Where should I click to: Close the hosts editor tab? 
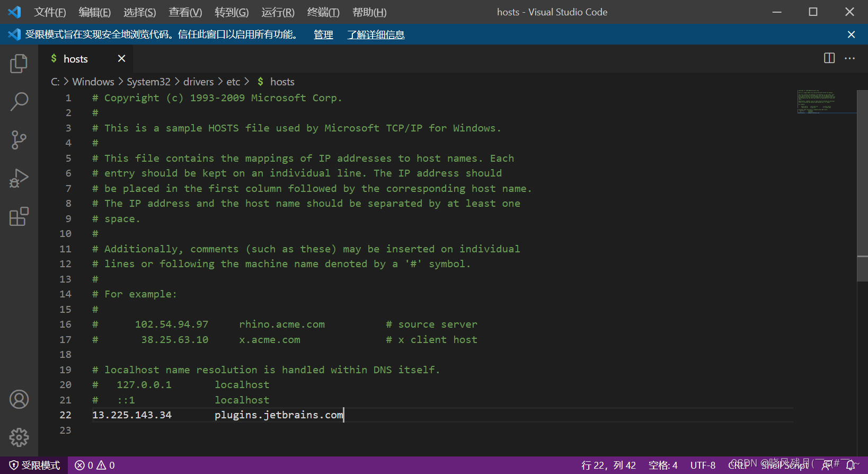pyautogui.click(x=121, y=58)
